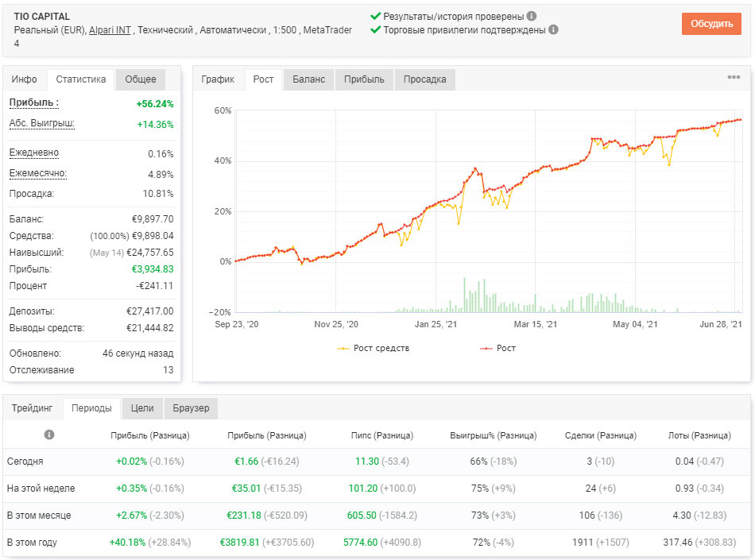Open the Alpari INT broker link
755x560 pixels.
coord(110,30)
